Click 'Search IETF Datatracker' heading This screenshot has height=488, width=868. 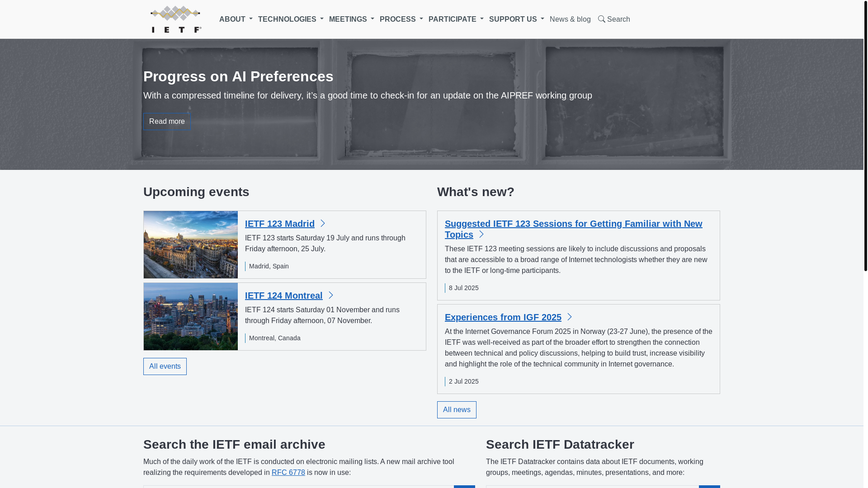[560, 445]
